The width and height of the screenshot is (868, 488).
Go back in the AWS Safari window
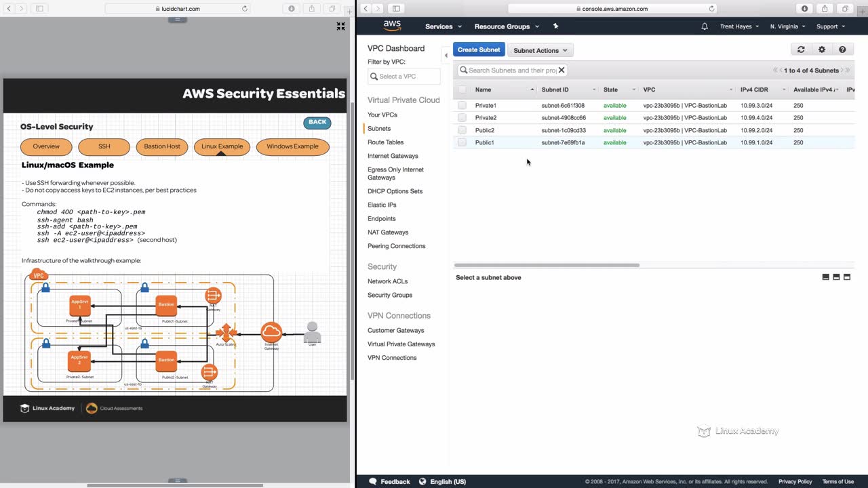tap(366, 9)
